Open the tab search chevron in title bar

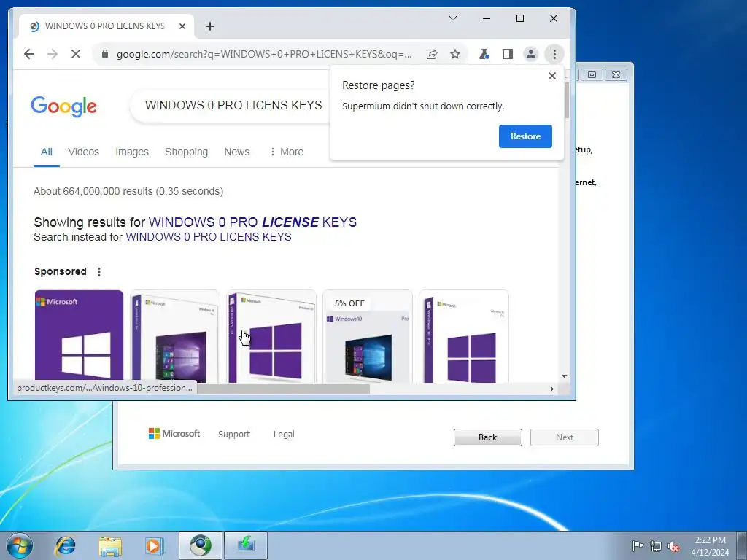click(453, 18)
